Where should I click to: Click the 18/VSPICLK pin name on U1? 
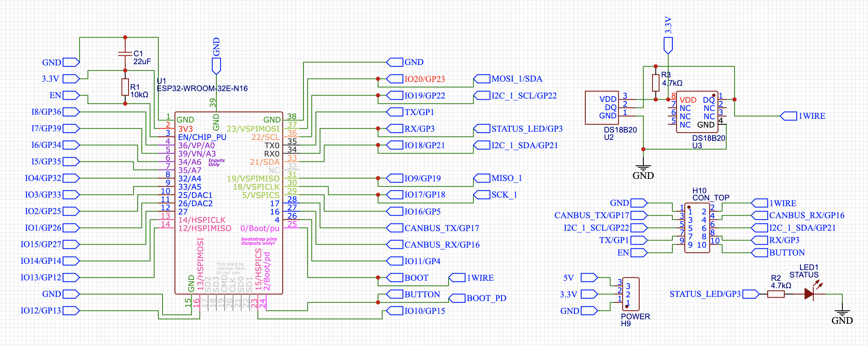(x=256, y=187)
